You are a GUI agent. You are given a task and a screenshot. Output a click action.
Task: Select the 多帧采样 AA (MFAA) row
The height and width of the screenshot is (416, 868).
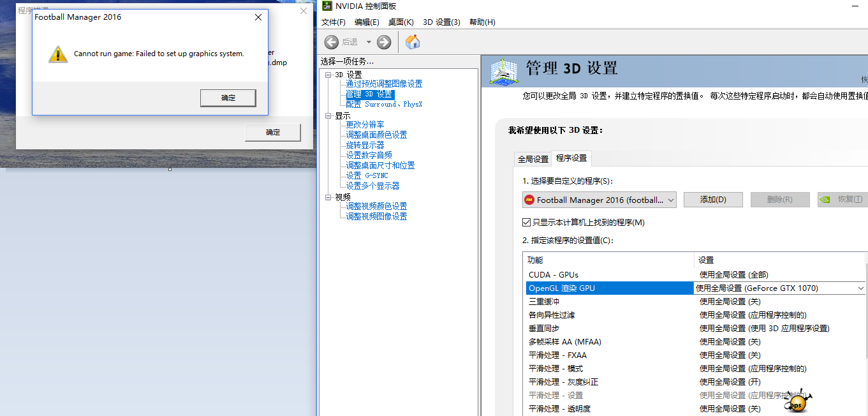[695, 342]
